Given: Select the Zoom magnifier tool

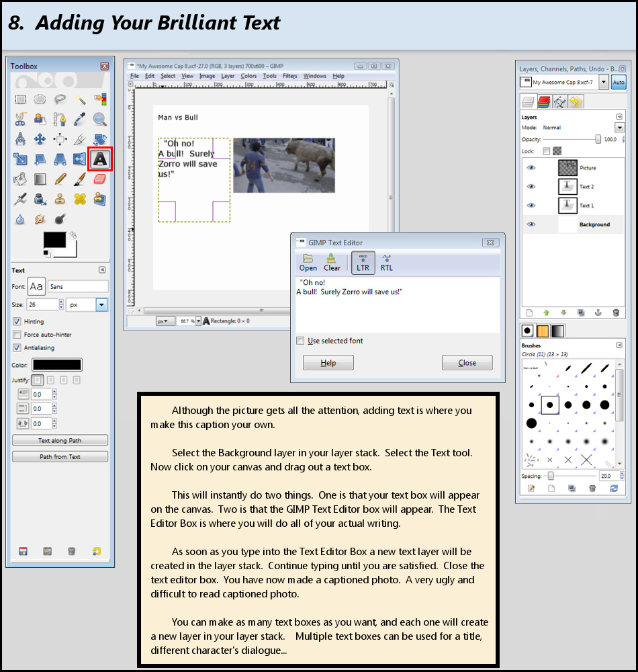Looking at the screenshot, I should 100,119.
